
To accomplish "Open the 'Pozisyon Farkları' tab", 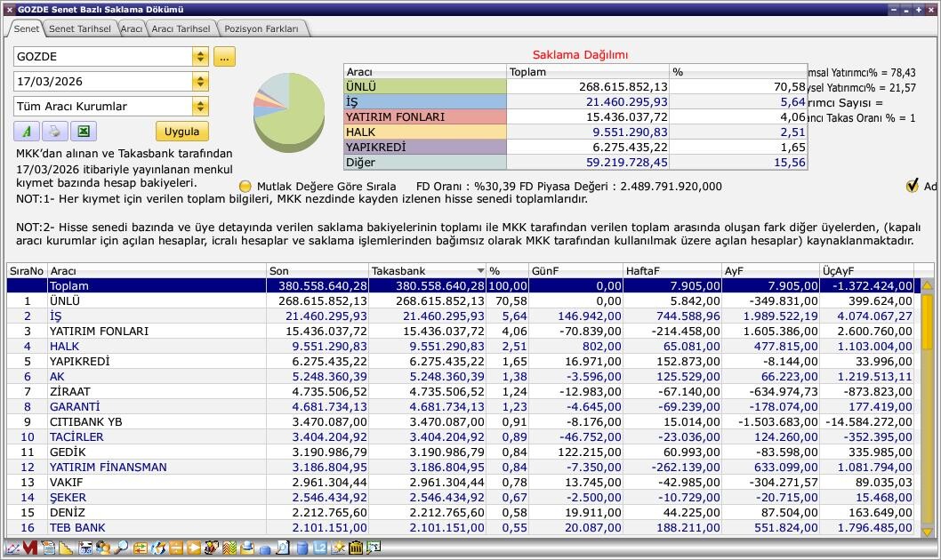I will pyautogui.click(x=261, y=28).
